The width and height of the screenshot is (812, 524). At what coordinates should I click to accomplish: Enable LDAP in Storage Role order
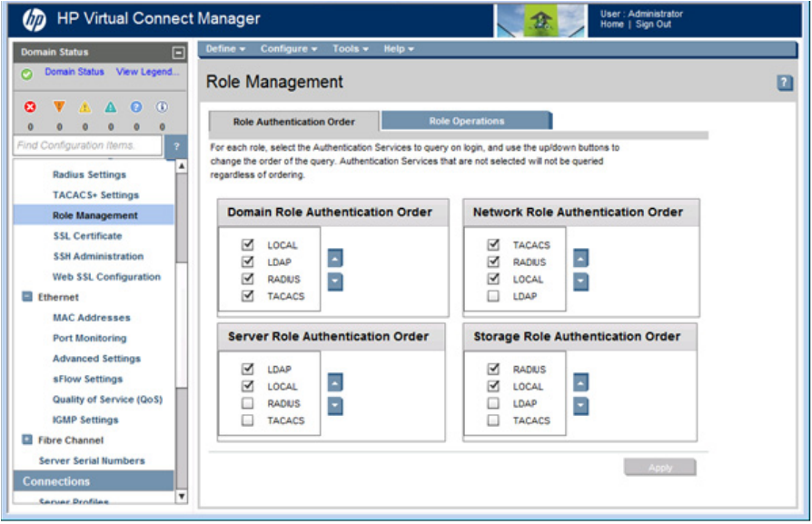[x=493, y=403]
